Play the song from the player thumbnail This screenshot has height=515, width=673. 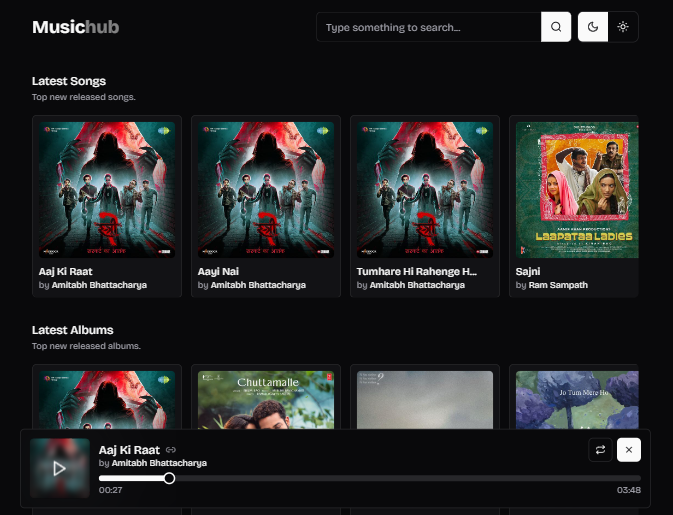60,468
